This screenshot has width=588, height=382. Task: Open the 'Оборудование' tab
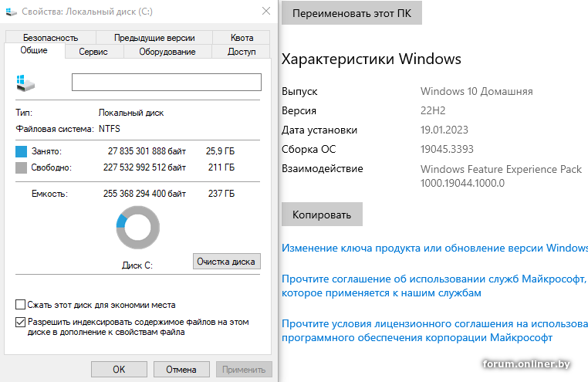pos(167,52)
